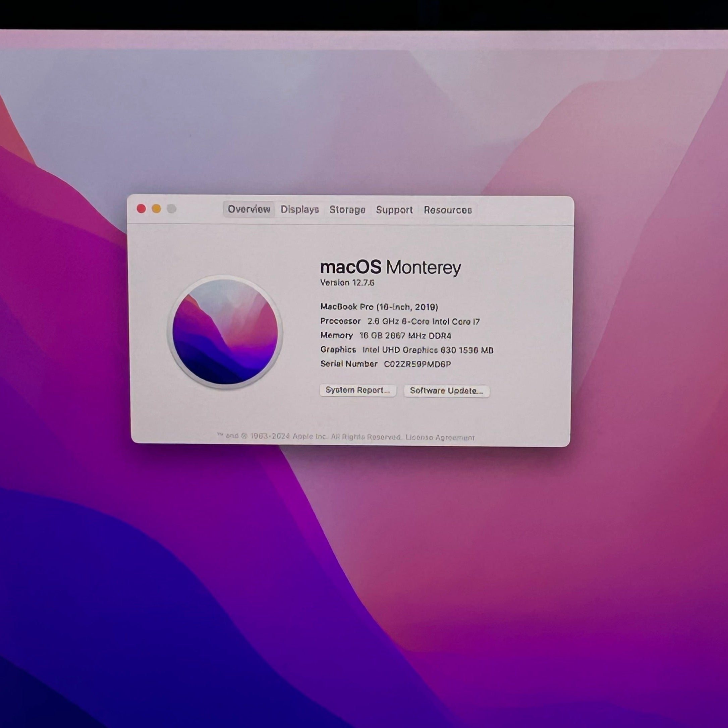Open Software Update
The width and height of the screenshot is (728, 728).
click(x=447, y=391)
